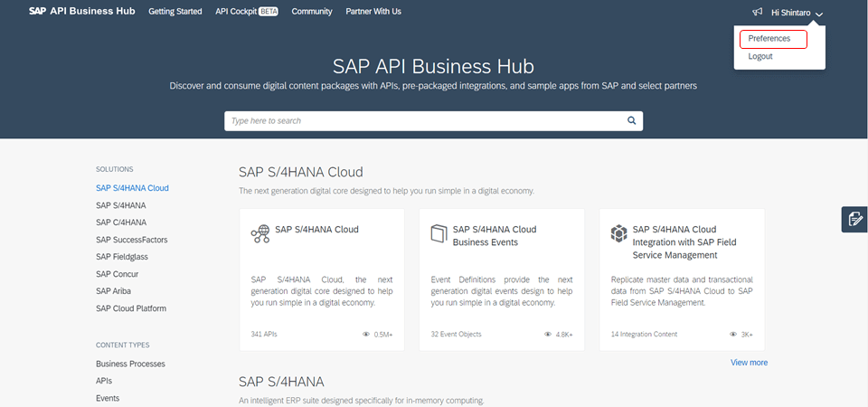Click the View more link
The width and height of the screenshot is (868, 407).
(x=749, y=363)
